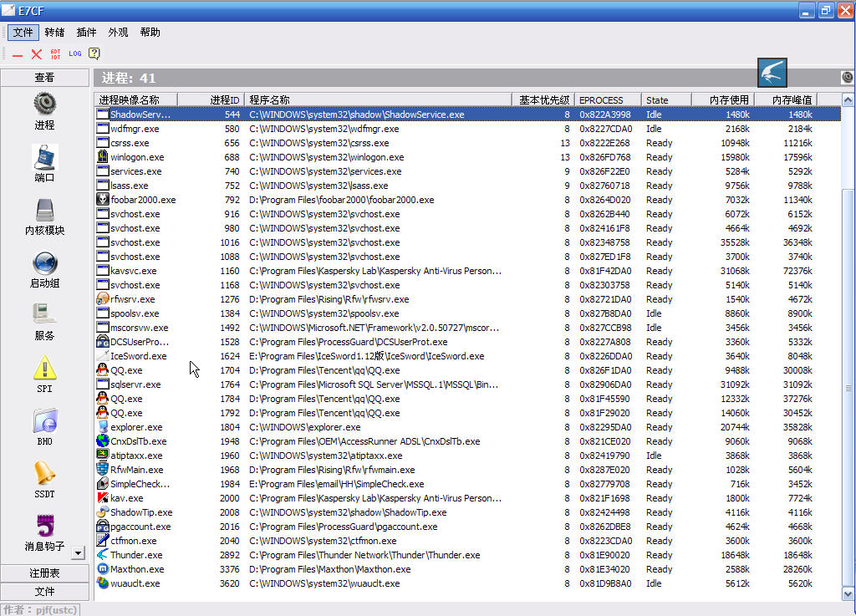This screenshot has width=856, height=616.
Task: Select the 端口 port icon in sidebar
Action: 45,157
